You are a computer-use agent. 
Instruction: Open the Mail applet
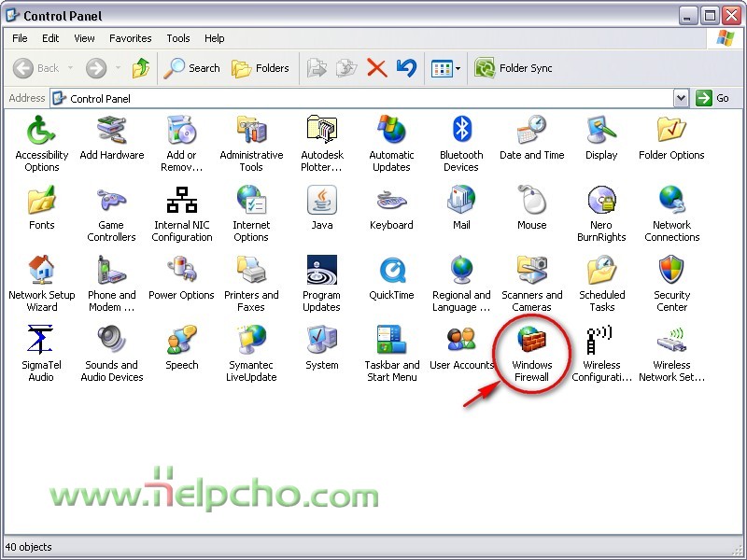[x=461, y=208]
